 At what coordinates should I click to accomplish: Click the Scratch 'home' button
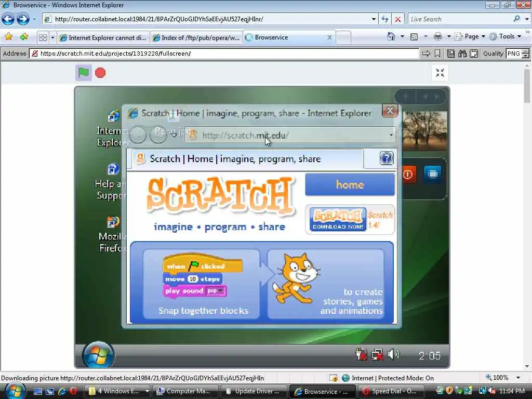[x=350, y=184]
